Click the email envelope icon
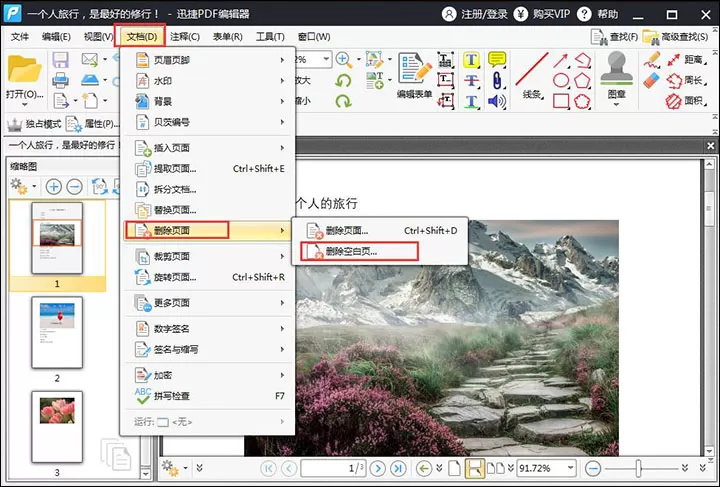The width and height of the screenshot is (720, 487). tap(90, 60)
